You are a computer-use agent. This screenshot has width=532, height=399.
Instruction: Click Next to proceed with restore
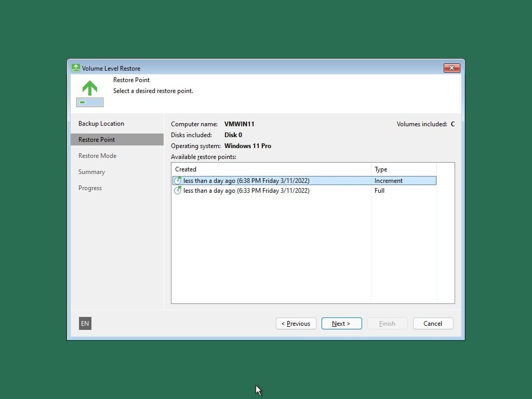[x=341, y=323]
